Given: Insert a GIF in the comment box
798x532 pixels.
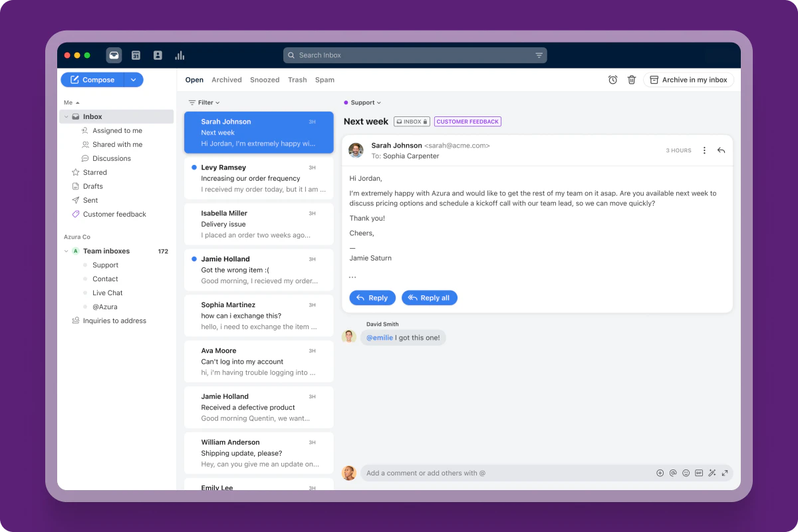Looking at the screenshot, I should (699, 473).
